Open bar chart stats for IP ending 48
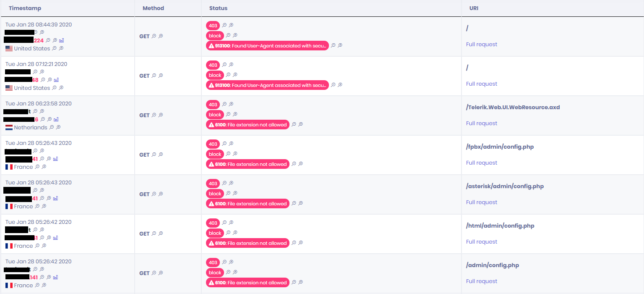 point(56,80)
